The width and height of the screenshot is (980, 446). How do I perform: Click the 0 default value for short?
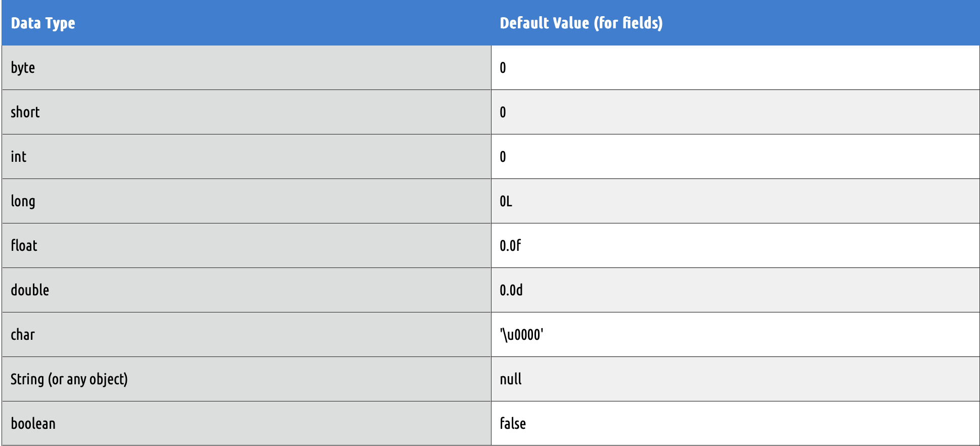tap(735, 112)
